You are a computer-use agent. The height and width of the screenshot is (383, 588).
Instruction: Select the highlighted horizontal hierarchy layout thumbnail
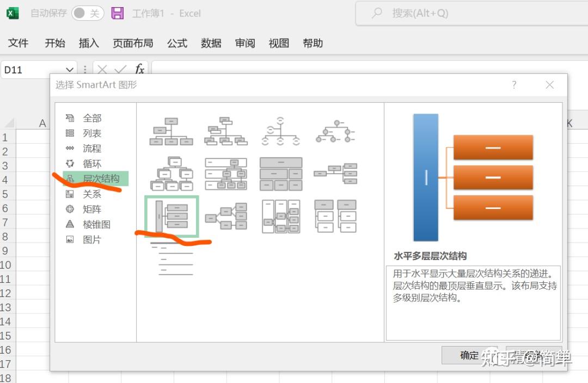click(171, 214)
